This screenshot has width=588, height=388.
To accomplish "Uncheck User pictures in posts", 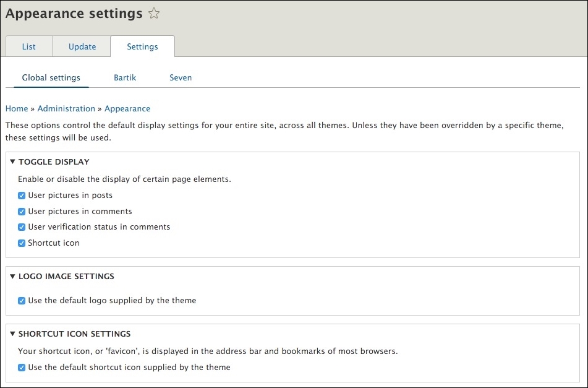I will point(22,196).
